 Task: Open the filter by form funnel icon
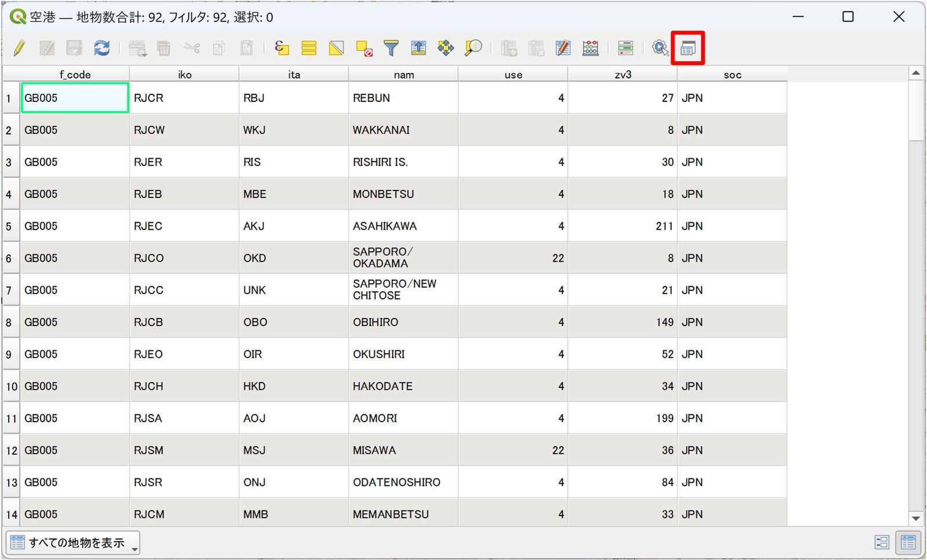[x=391, y=48]
